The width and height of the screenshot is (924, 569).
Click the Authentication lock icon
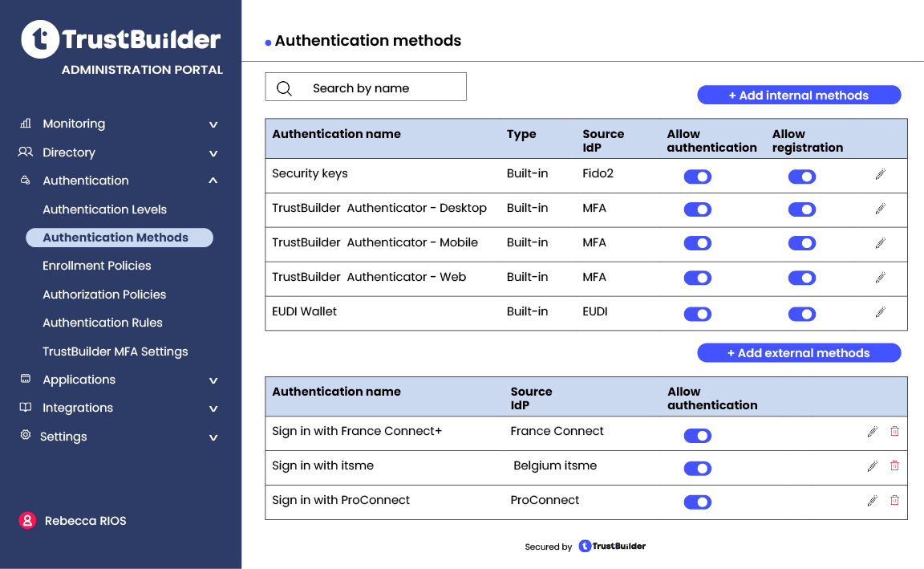click(x=26, y=180)
